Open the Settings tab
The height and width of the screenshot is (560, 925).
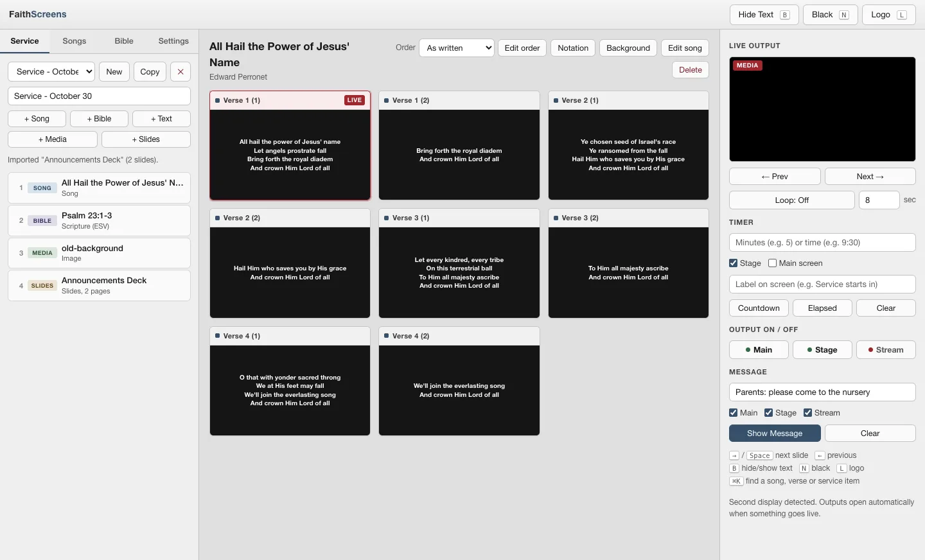pyautogui.click(x=173, y=40)
